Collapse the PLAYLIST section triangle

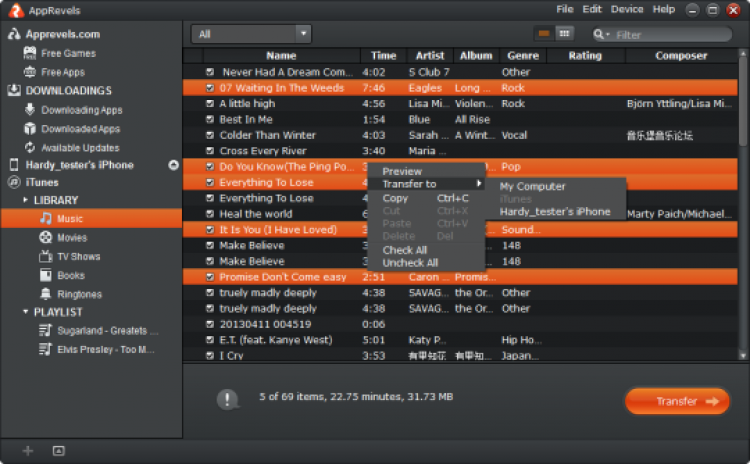coord(25,312)
